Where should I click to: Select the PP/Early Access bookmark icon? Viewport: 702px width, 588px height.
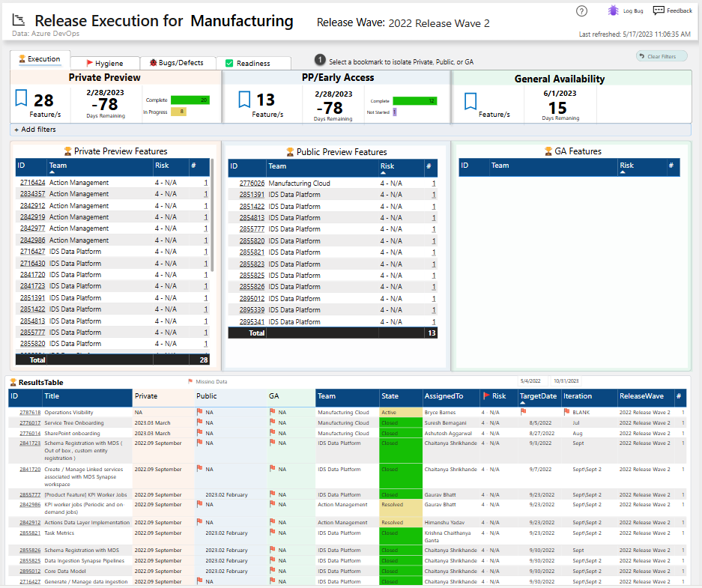tap(244, 100)
